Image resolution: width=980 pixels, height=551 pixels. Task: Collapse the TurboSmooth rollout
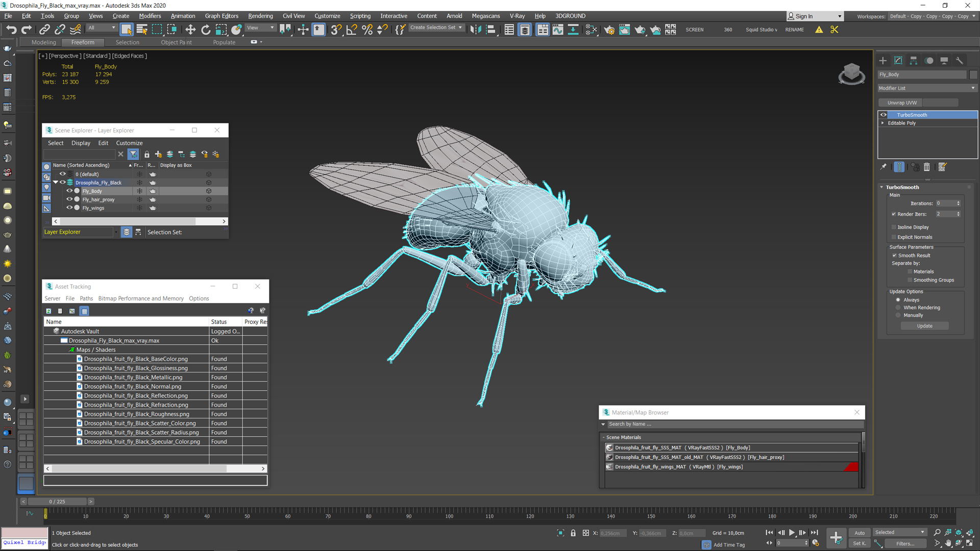881,187
